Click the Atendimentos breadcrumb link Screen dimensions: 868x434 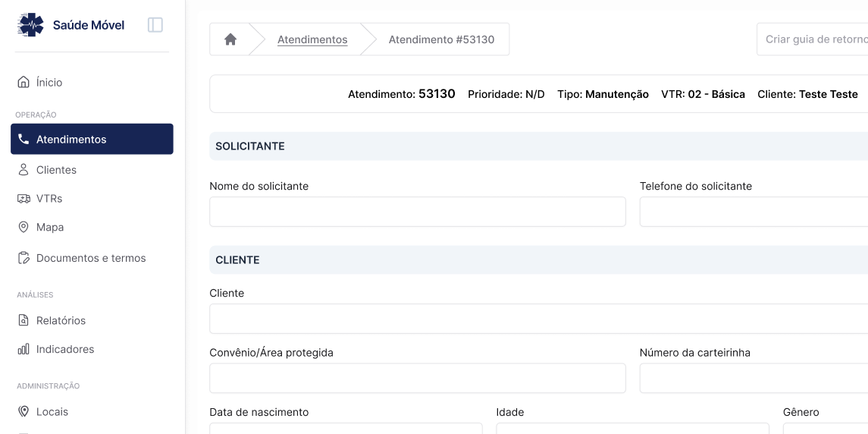point(312,39)
